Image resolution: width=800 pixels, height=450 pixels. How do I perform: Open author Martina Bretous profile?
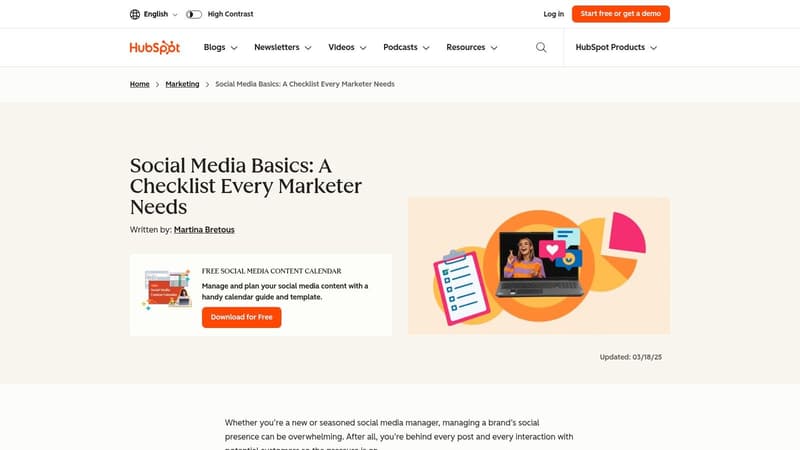coord(204,230)
